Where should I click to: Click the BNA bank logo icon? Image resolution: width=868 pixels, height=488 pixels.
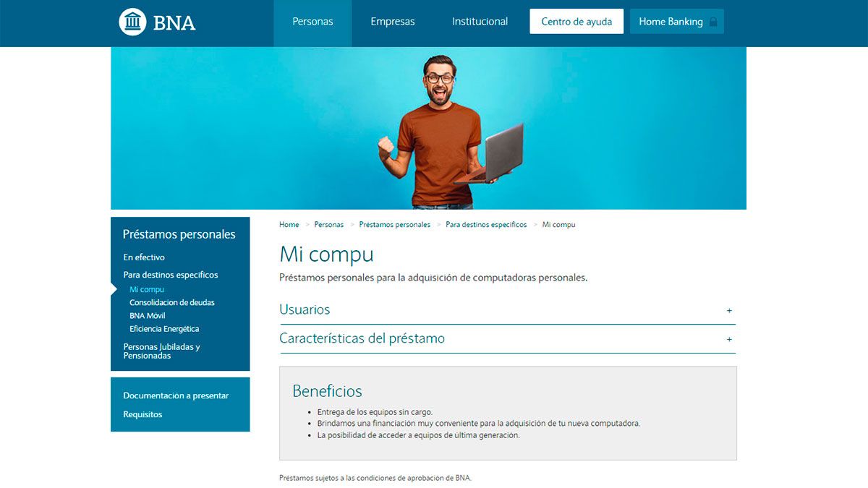pos(132,22)
